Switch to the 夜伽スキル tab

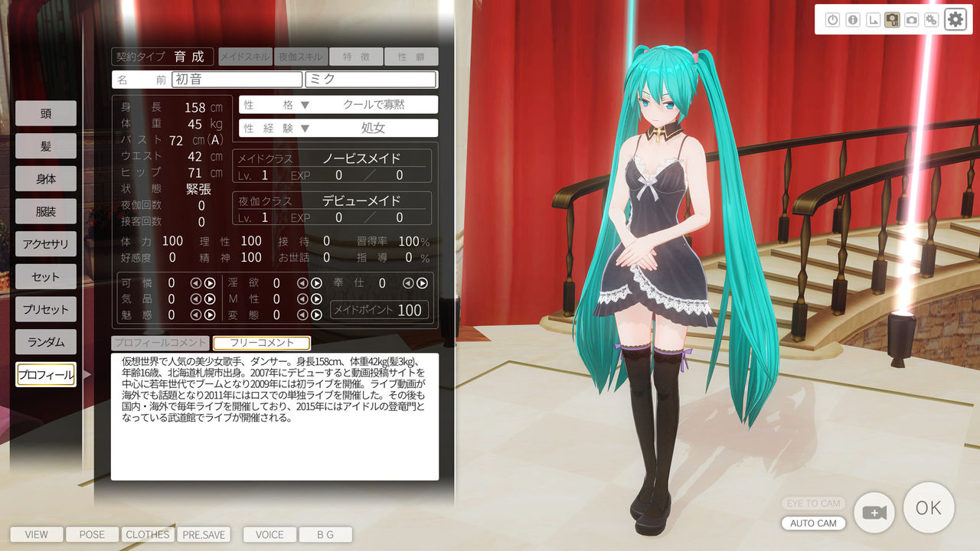pos(300,57)
